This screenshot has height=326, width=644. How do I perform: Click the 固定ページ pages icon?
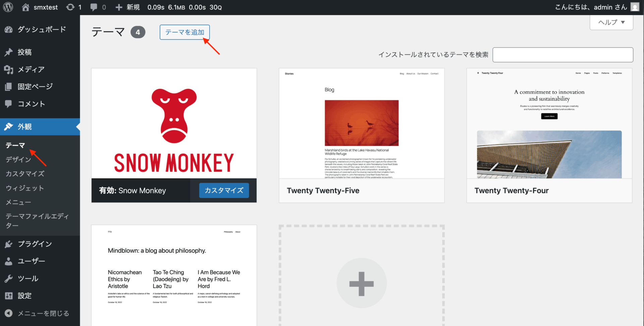(9, 87)
